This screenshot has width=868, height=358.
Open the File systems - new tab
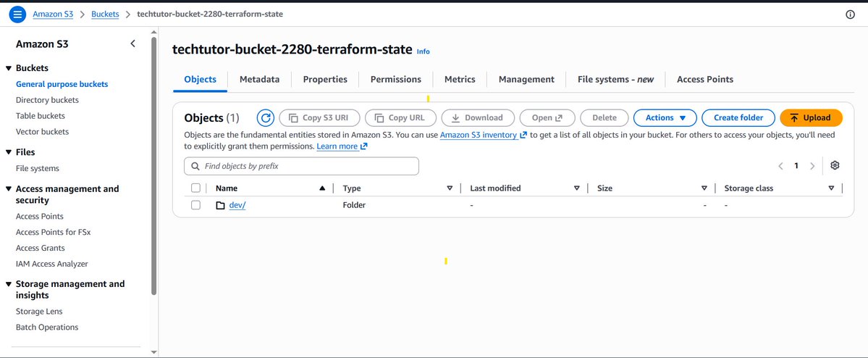click(x=615, y=79)
